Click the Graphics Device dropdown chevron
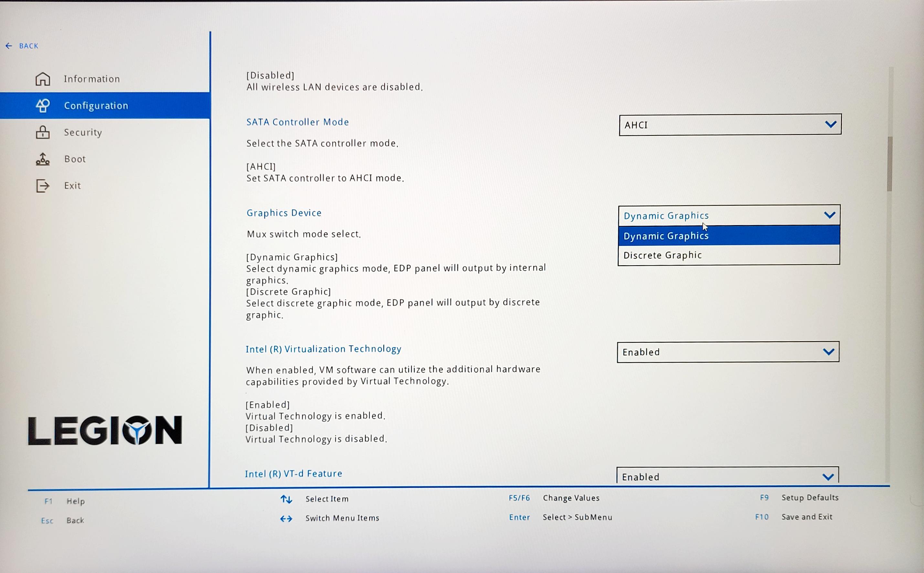This screenshot has height=573, width=924. pos(830,215)
